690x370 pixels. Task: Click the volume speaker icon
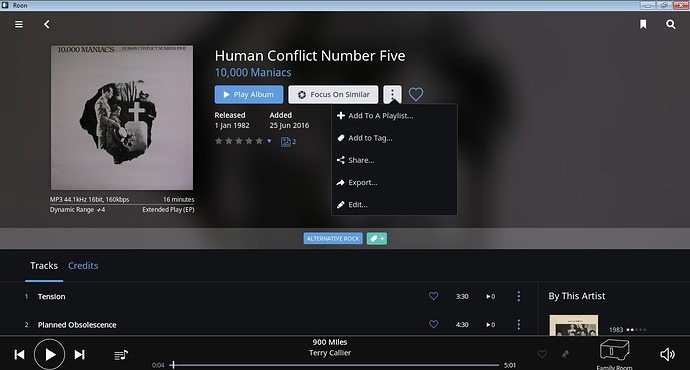point(667,355)
